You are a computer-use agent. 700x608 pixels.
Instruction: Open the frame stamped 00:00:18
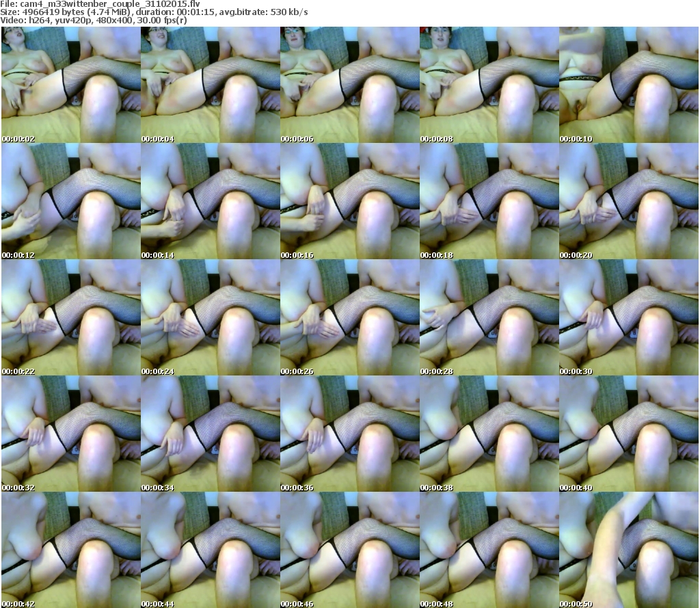(489, 202)
